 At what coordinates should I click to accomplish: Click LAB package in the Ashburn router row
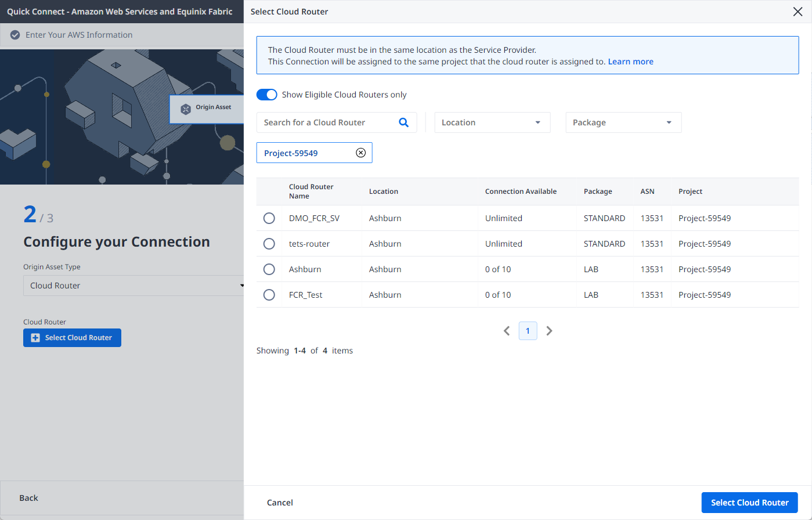[591, 269]
